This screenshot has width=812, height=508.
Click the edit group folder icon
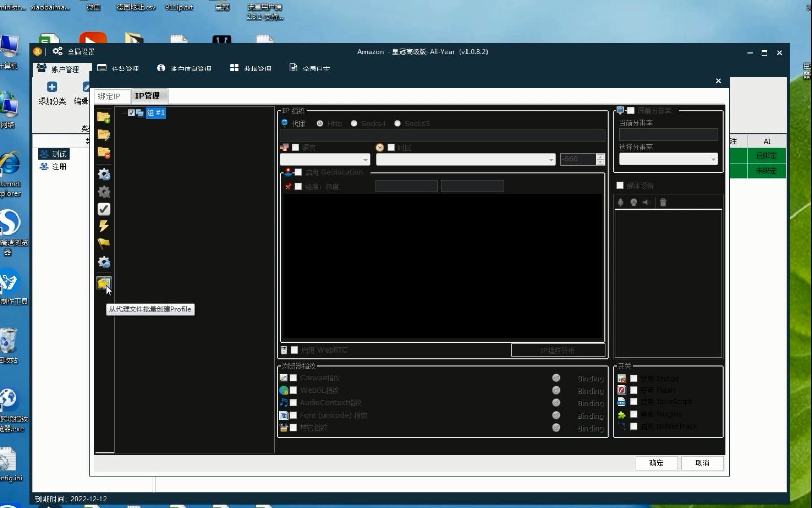[x=104, y=135]
